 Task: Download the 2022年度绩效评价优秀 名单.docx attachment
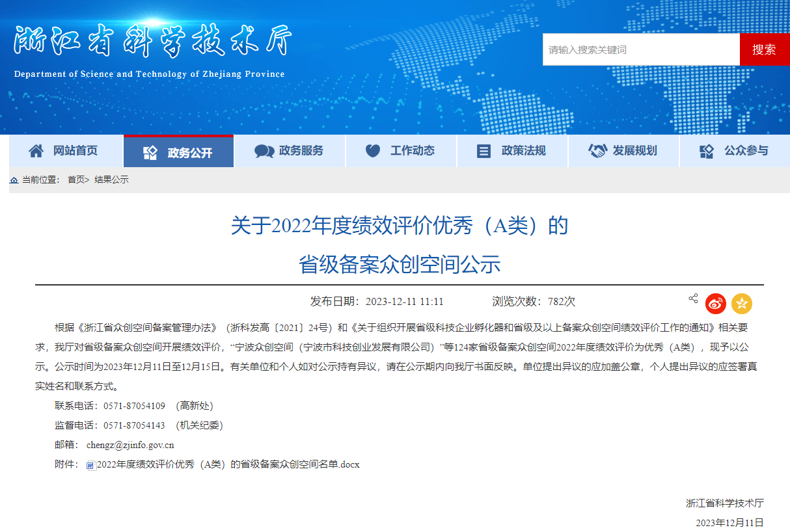pos(228,464)
